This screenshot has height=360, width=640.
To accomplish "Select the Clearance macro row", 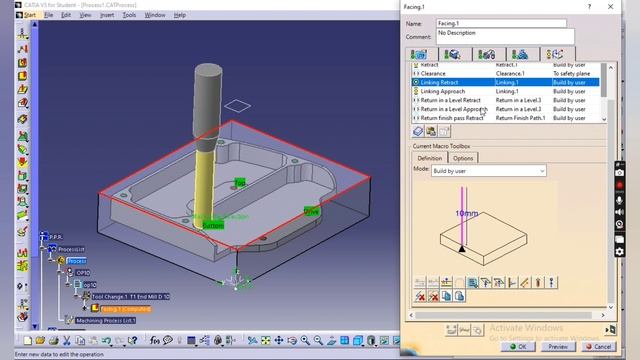I will tap(505, 73).
